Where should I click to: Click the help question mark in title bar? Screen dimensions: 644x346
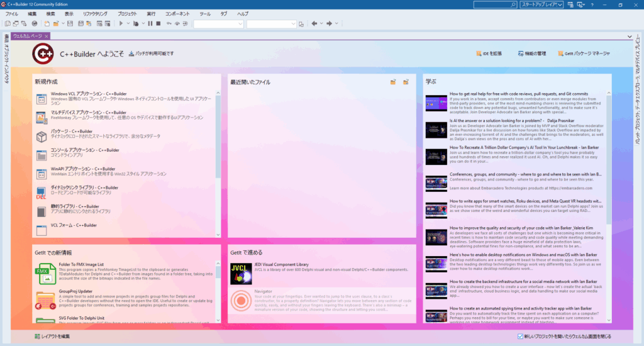tap(592, 4)
